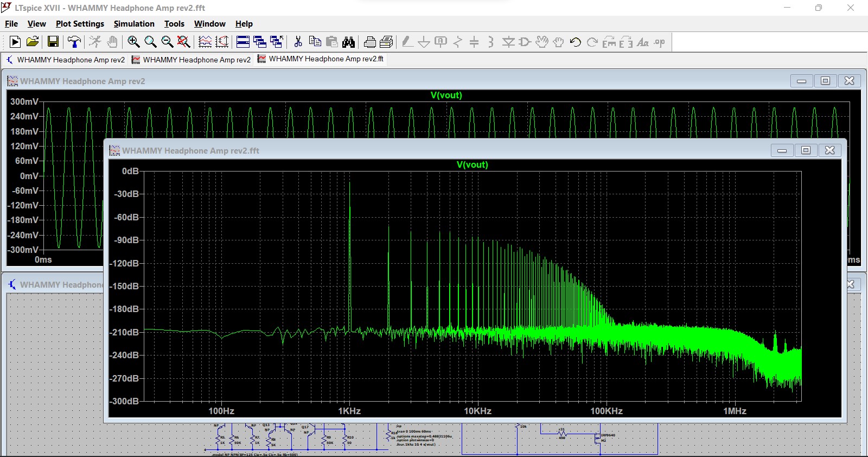
Task: Click the binoculars find icon
Action: (x=348, y=42)
